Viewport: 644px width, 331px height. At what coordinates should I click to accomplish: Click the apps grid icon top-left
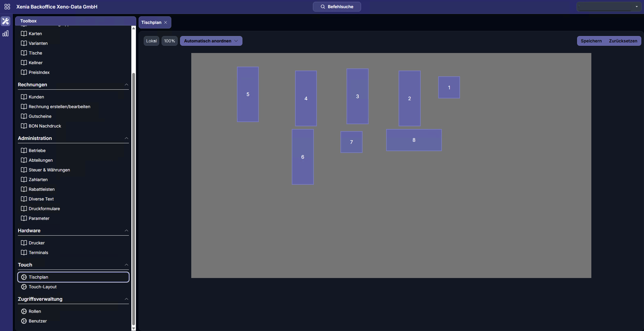pos(7,7)
